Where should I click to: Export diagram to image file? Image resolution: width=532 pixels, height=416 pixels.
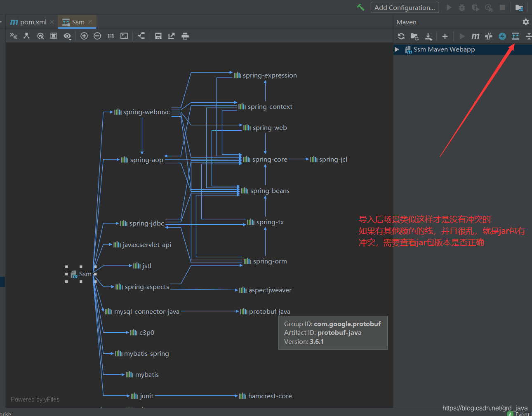[x=172, y=36]
